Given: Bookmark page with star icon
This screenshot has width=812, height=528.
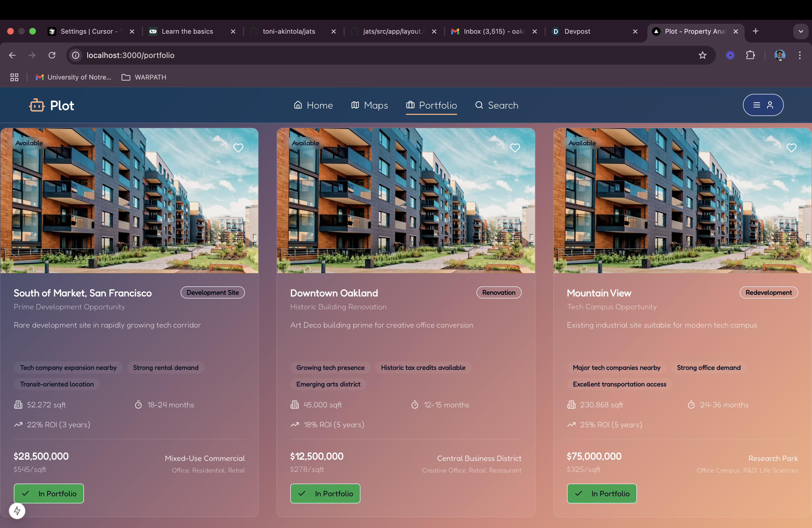Looking at the screenshot, I should pyautogui.click(x=702, y=55).
